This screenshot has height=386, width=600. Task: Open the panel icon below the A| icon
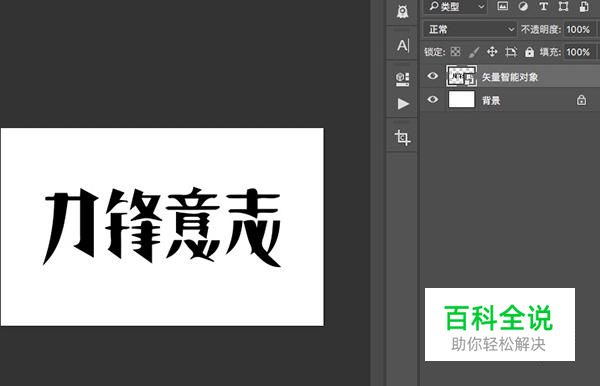(403, 79)
